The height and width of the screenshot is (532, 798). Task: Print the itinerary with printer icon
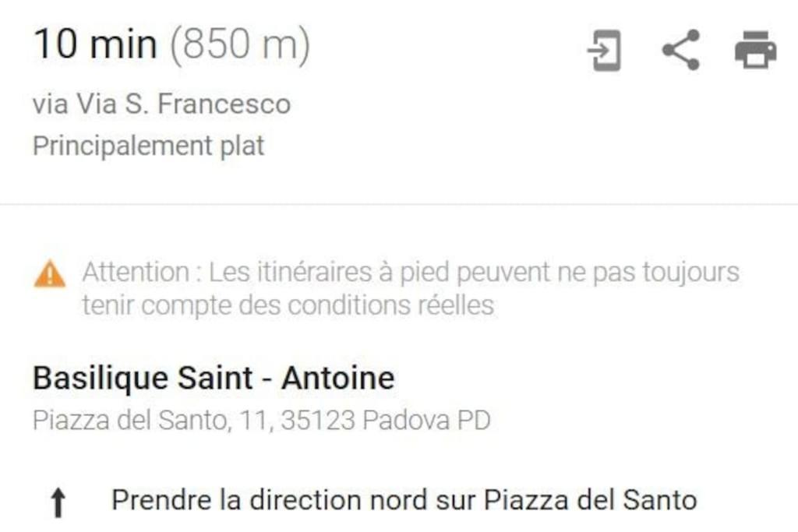[756, 50]
